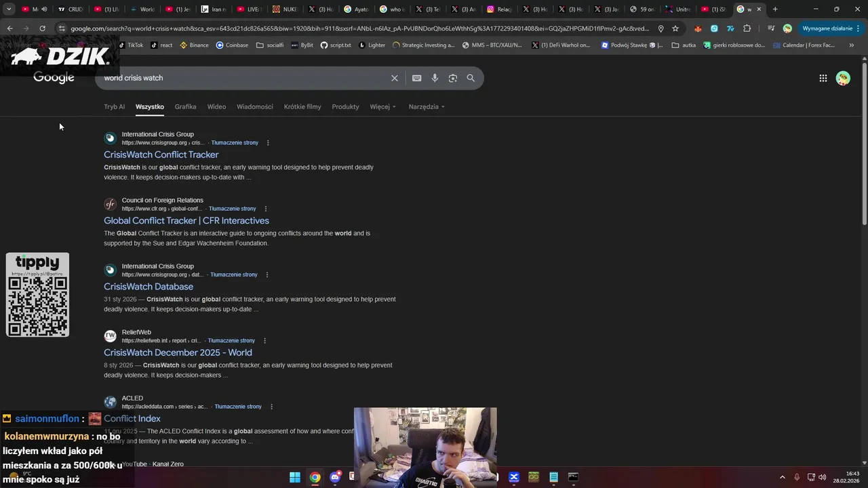The image size is (868, 488).
Task: Go back to the previous page
Action: [9, 28]
